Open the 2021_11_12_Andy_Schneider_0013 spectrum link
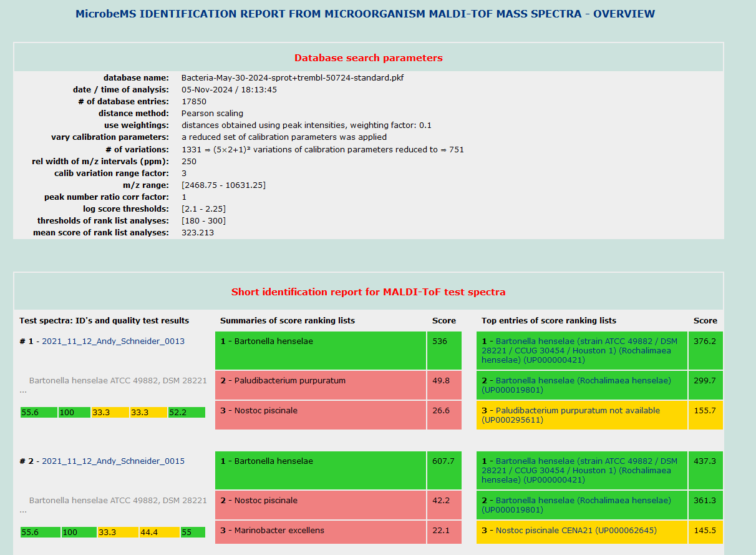Screen dimensions: 756x555 click(x=113, y=341)
